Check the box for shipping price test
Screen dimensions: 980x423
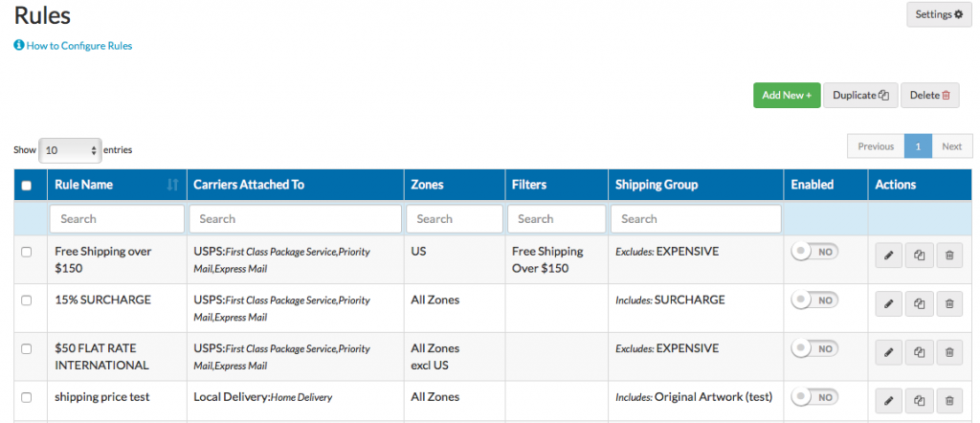[27, 397]
